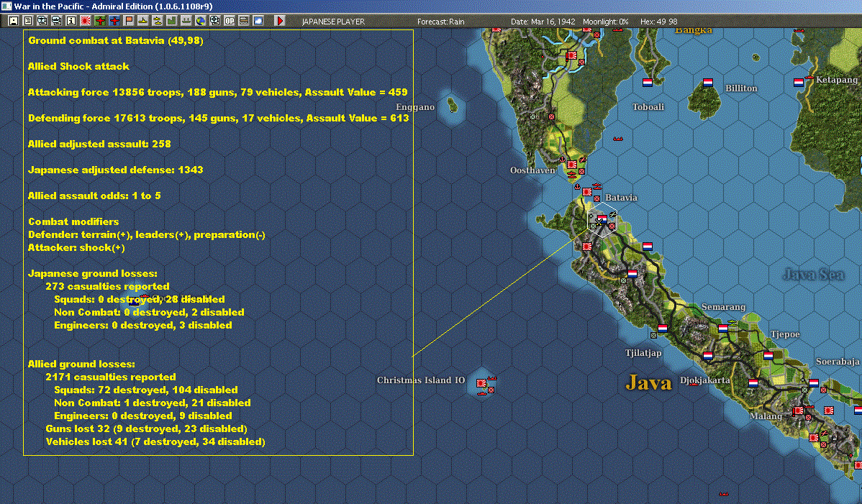Screen dimensions: 862x504
Task: Click '2171 casualties reported' line
Action: click(111, 377)
